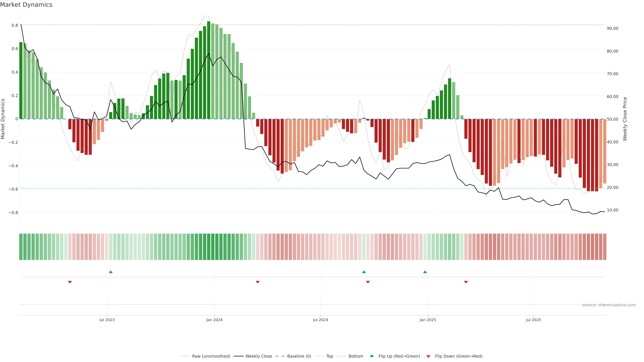Click the Flip Up (Red→Green) legend label
The height and width of the screenshot is (362, 644).
tap(399, 356)
